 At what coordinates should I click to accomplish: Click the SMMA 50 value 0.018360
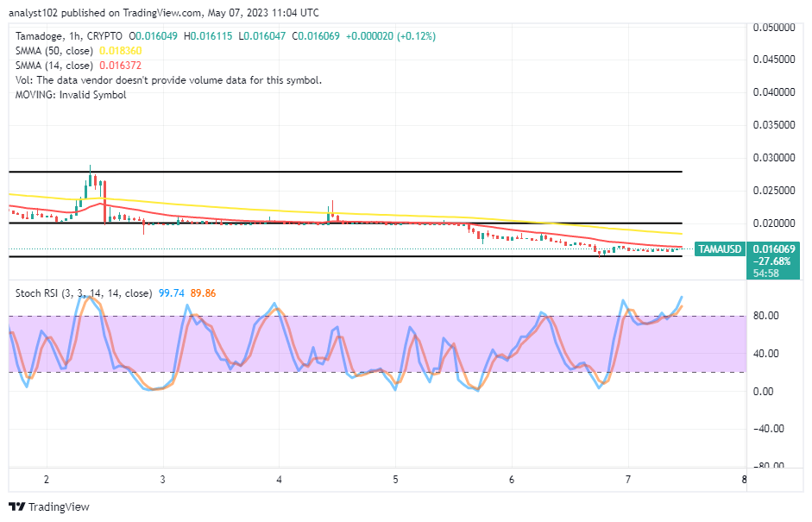point(121,51)
